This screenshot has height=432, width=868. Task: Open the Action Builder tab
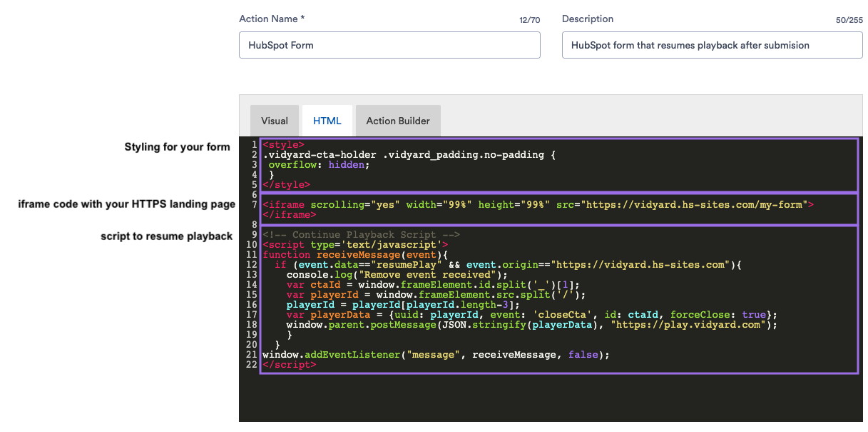(398, 121)
